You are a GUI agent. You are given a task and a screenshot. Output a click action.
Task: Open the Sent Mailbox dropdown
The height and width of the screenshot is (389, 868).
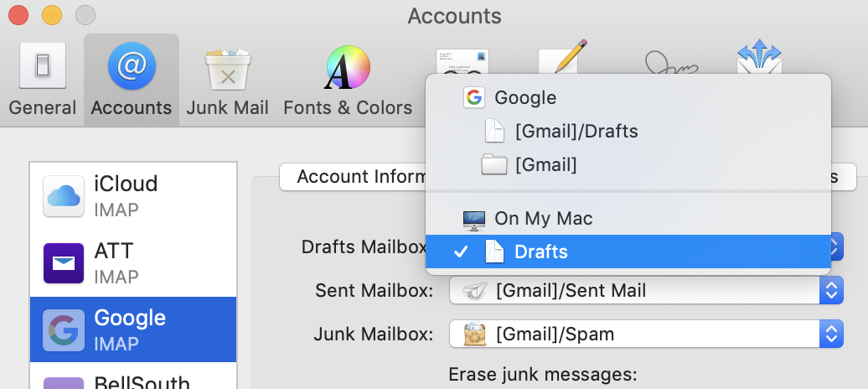coord(646,290)
